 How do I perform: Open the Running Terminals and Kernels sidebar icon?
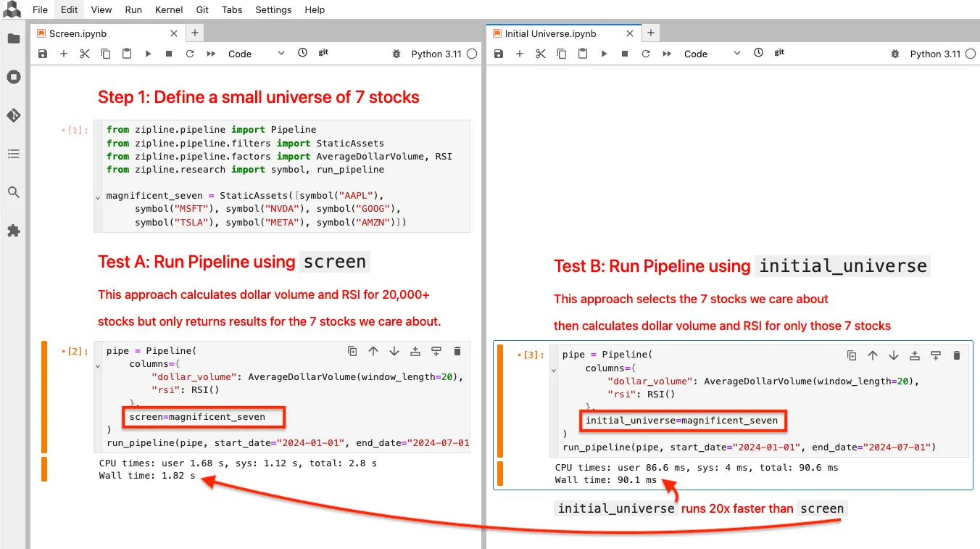click(14, 77)
